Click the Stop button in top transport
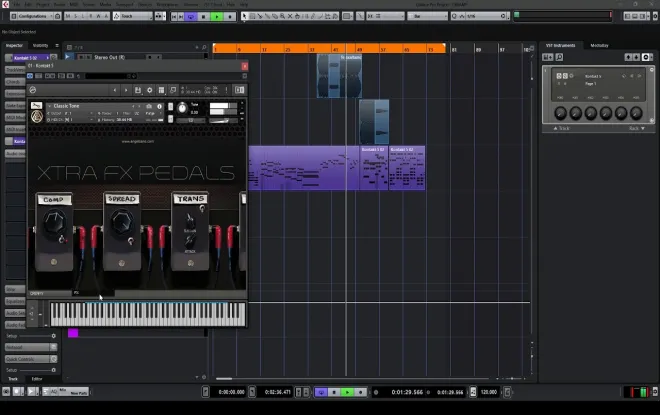The width and height of the screenshot is (660, 415). pos(204,16)
